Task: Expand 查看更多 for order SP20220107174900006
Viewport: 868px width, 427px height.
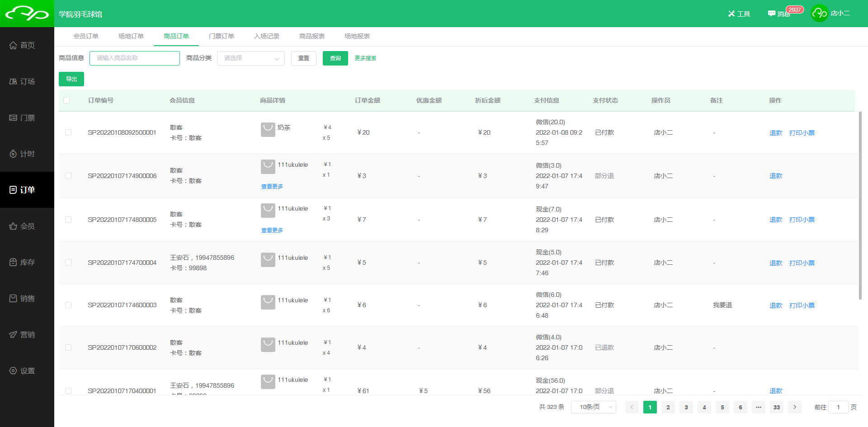Action: tap(272, 186)
